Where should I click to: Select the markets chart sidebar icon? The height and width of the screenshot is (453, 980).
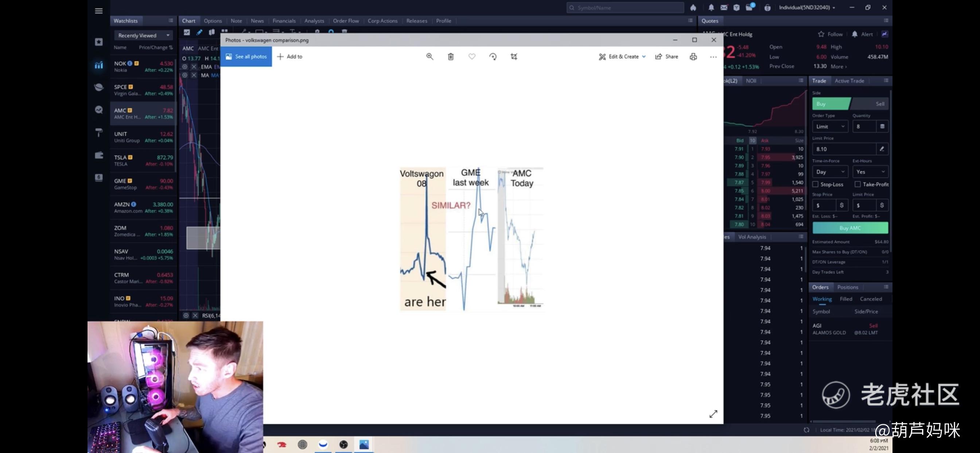[98, 65]
